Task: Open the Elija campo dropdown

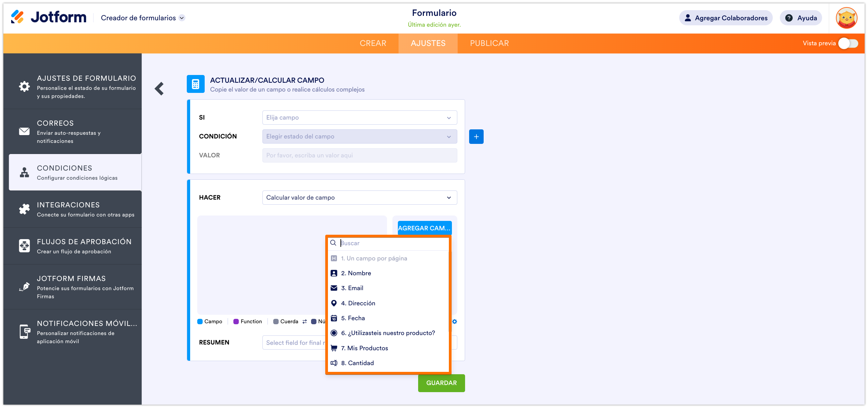Action: pyautogui.click(x=359, y=118)
